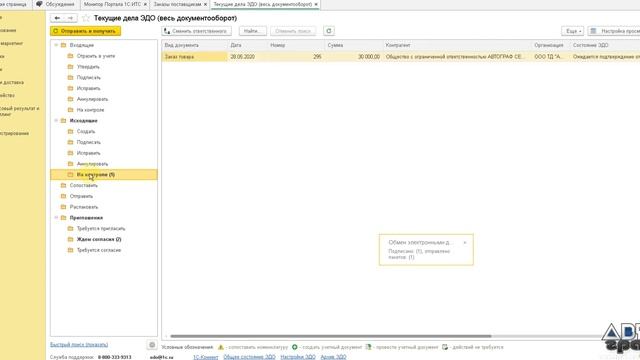
Task: Click the 'Исходящие' folder label
Action: [x=83, y=120]
